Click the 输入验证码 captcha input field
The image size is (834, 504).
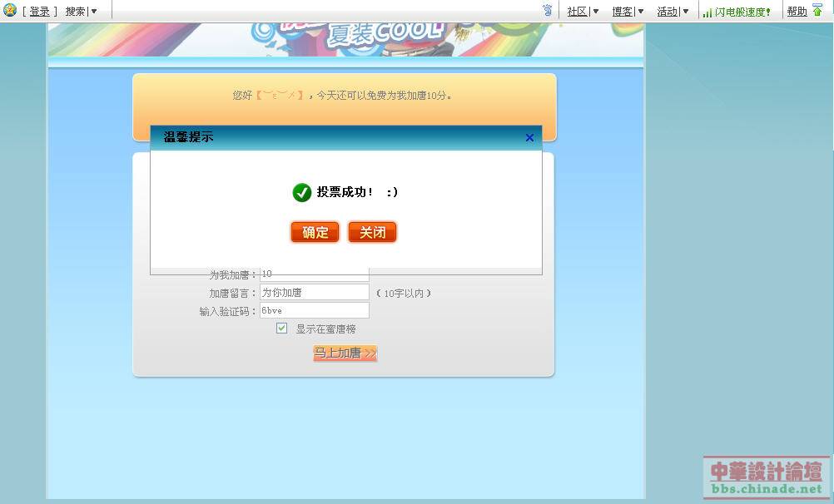315,310
